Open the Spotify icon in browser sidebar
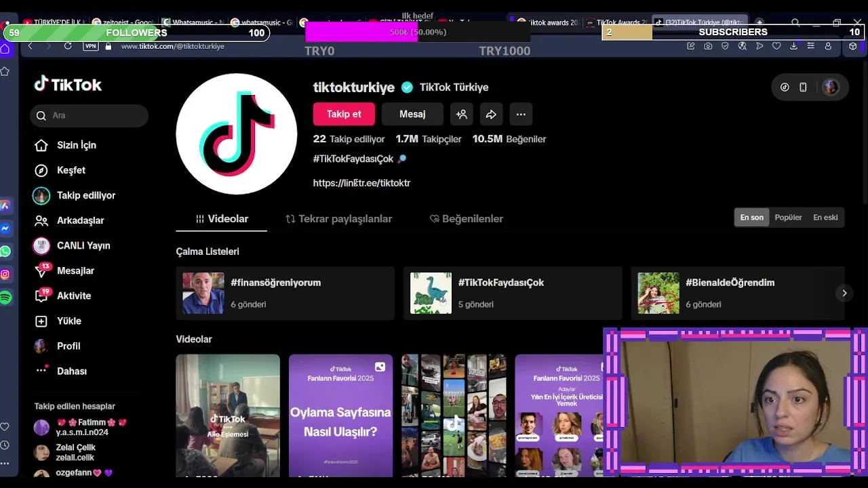This screenshot has height=488, width=868. tap(5, 298)
